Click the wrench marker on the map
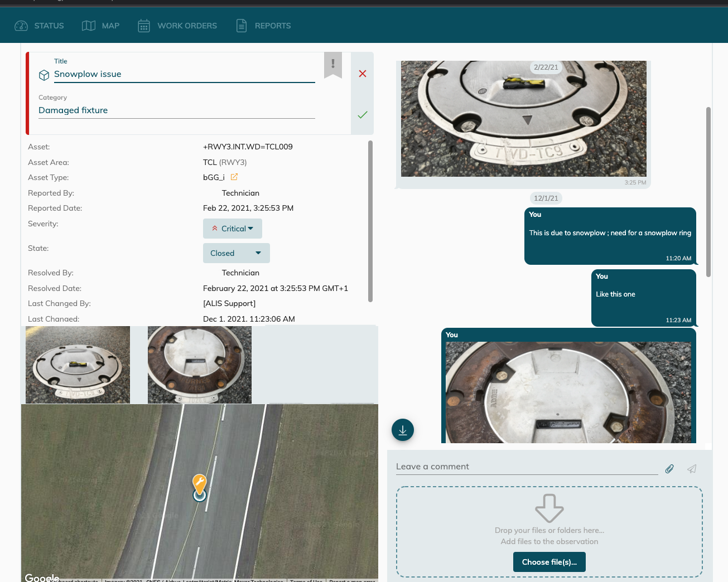 (199, 484)
